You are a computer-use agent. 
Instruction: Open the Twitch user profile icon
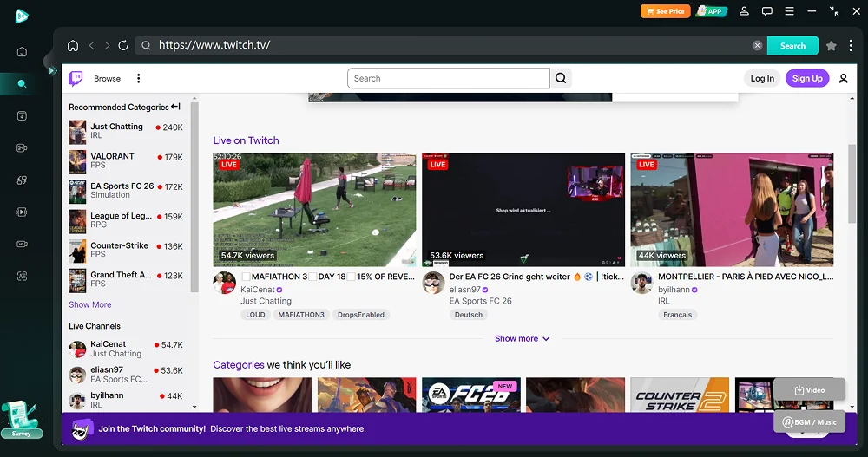coord(843,78)
